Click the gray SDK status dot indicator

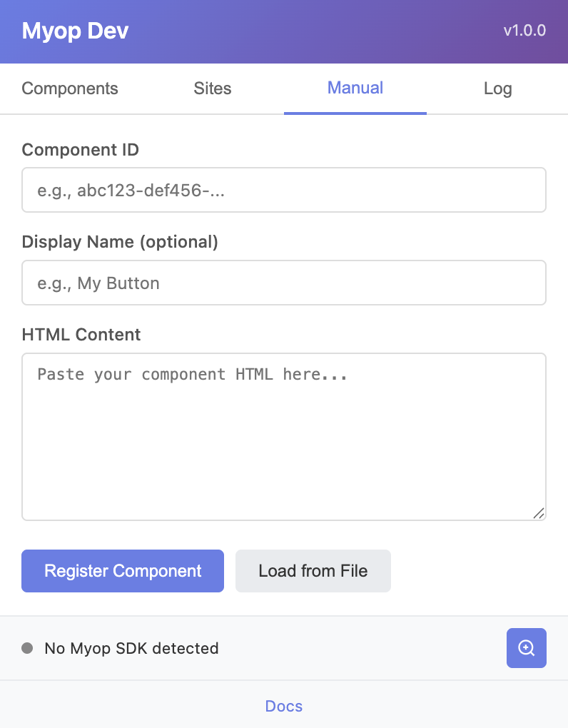pyautogui.click(x=26, y=648)
